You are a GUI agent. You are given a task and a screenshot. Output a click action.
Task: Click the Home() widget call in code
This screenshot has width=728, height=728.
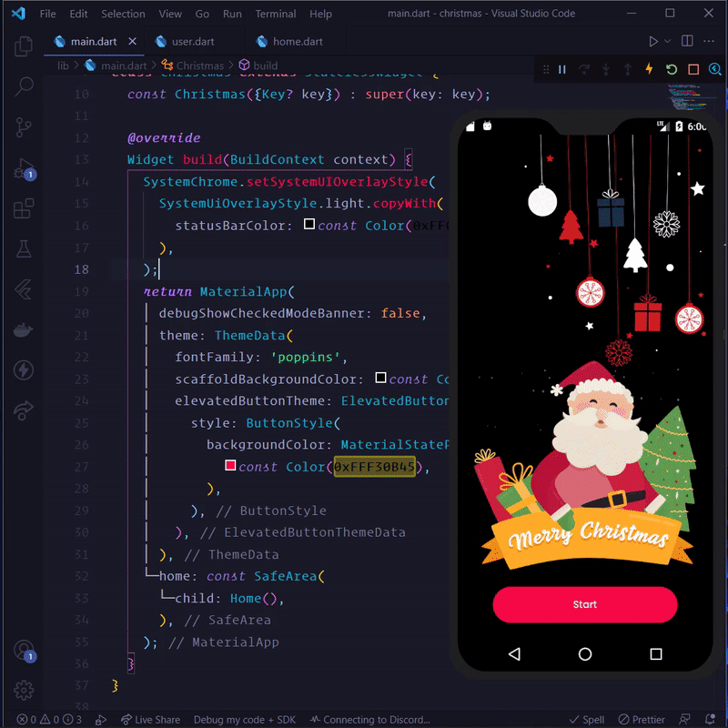coord(254,598)
